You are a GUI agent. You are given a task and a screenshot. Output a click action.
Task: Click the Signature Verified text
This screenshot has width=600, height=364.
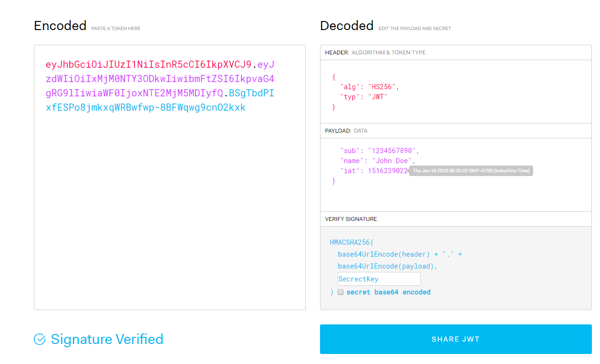click(107, 339)
